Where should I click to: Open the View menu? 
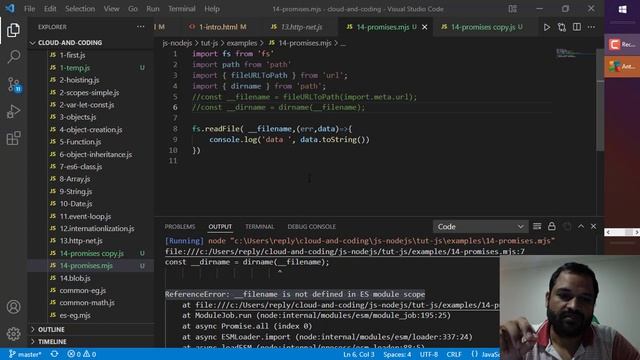(x=111, y=9)
